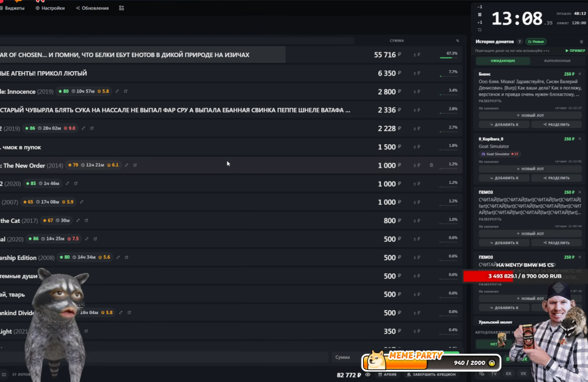Switch to the Выполненные tab
The height and width of the screenshot is (382, 588).
(x=557, y=61)
